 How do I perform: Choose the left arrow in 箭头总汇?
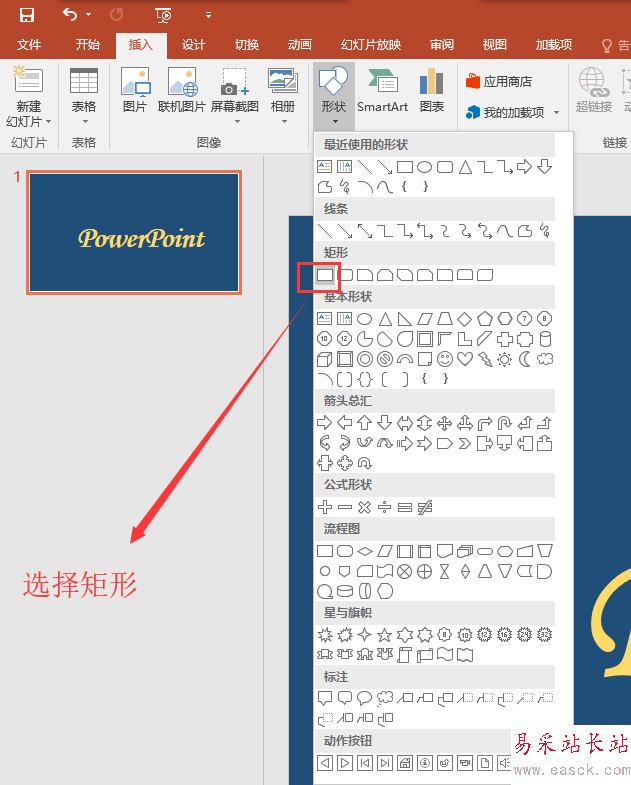point(345,423)
